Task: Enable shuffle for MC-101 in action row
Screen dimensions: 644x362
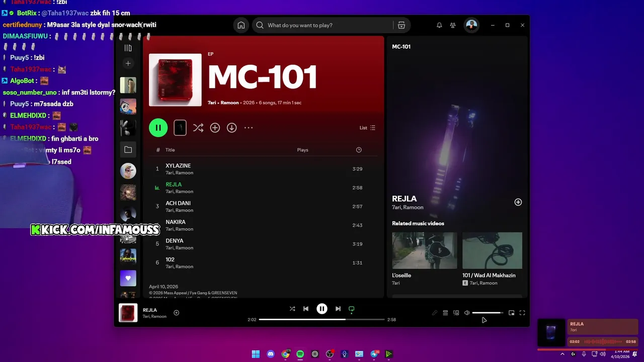Action: click(x=198, y=128)
